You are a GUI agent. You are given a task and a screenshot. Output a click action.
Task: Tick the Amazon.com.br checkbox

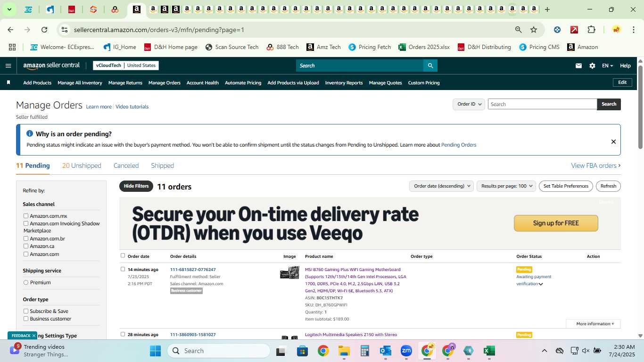[26, 239]
